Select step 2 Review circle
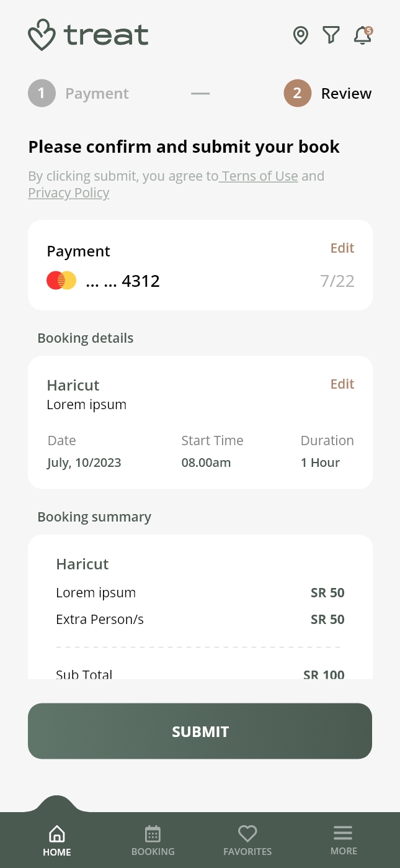 297,94
